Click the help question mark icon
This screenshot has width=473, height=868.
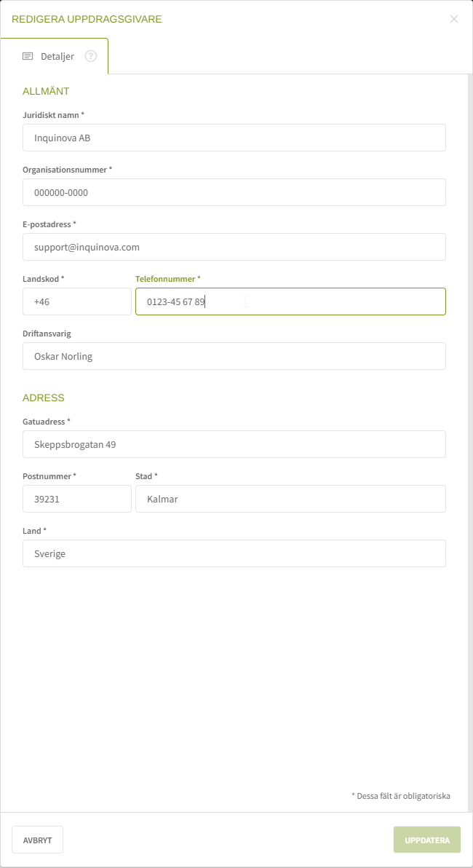pos(91,56)
